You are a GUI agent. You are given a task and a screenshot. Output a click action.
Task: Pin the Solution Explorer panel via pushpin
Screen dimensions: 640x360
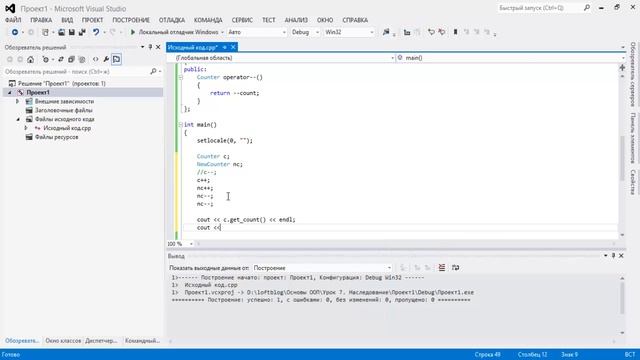tap(150, 47)
